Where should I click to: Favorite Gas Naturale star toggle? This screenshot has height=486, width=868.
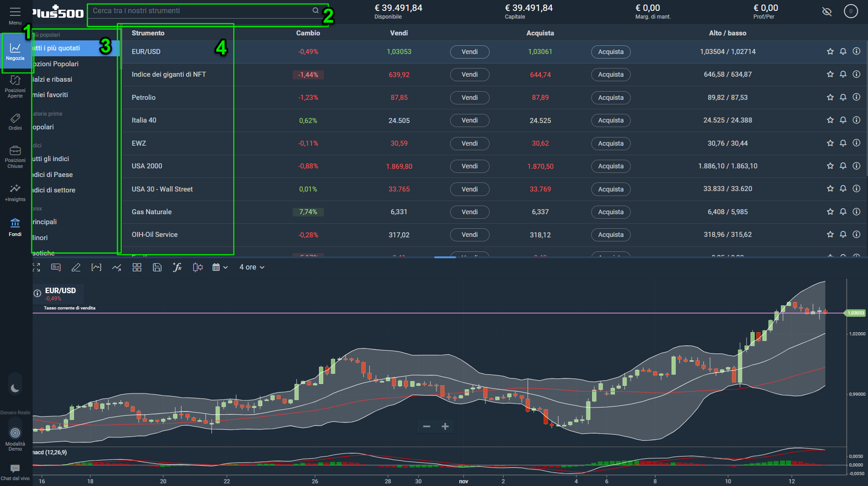830,211
